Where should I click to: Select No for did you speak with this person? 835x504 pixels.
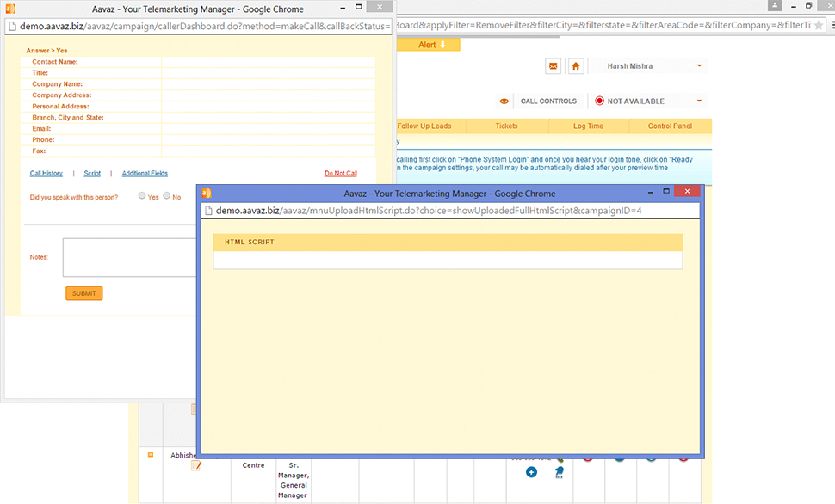coord(167,196)
